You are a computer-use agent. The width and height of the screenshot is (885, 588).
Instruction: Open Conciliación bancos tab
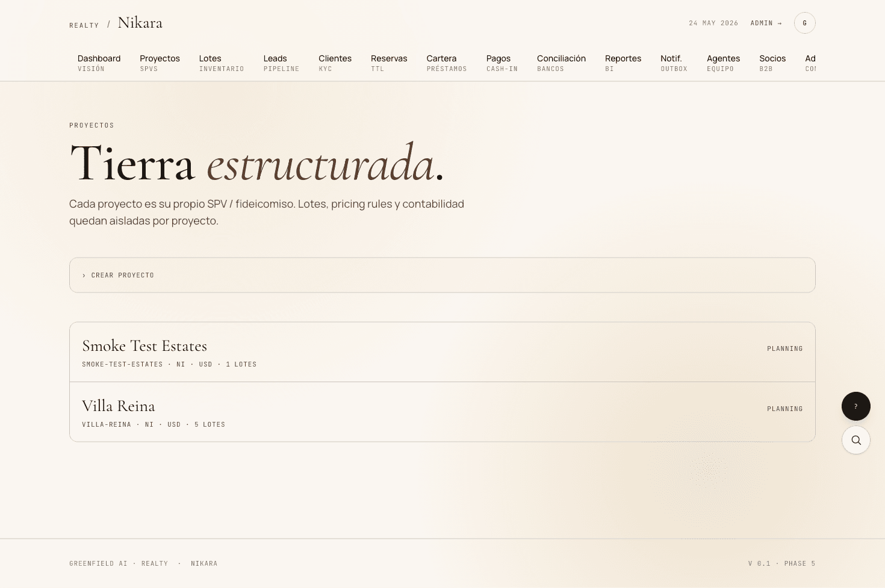[561, 63]
